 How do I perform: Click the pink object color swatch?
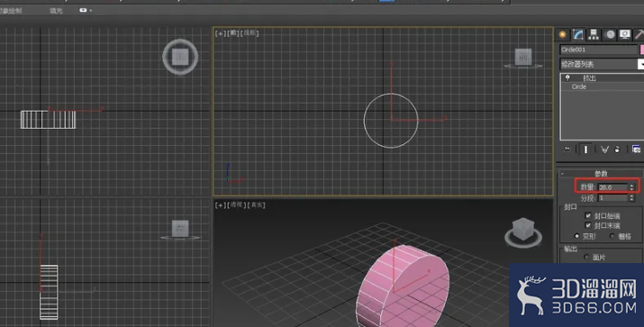click(642, 50)
